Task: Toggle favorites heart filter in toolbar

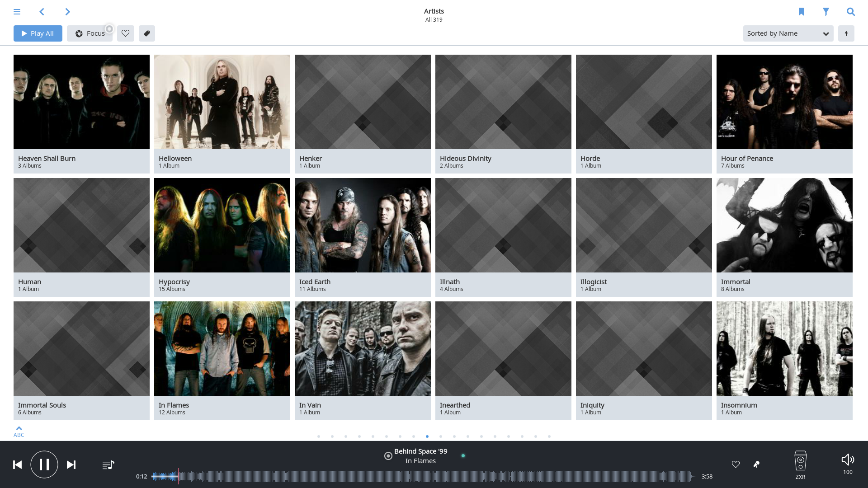Action: pyautogui.click(x=126, y=33)
